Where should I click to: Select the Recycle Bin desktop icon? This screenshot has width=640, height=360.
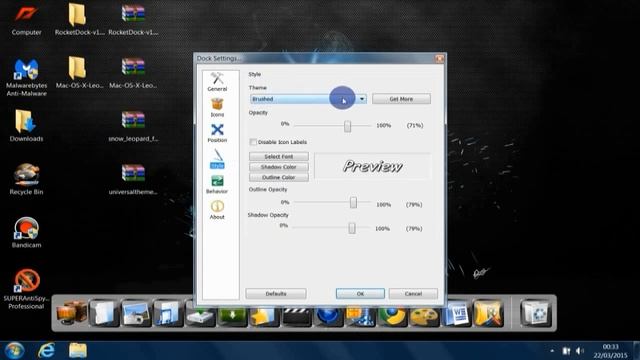point(27,179)
